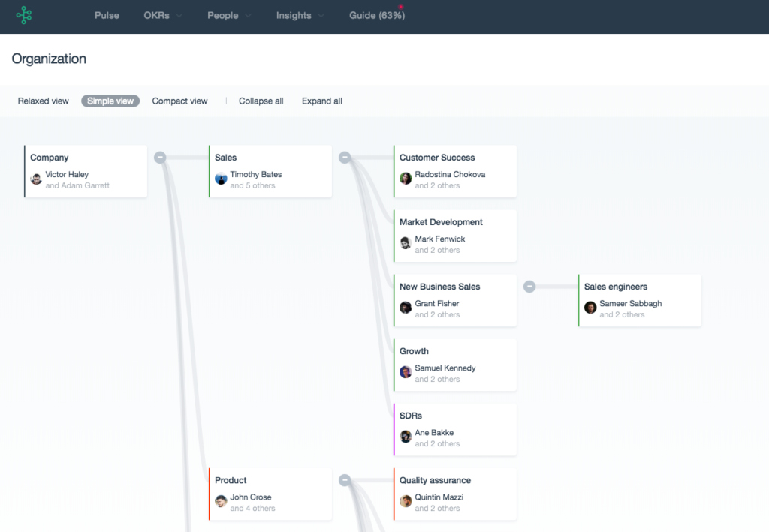Click Samuel Kennedy's avatar picture
This screenshot has height=532, width=769.
click(x=406, y=372)
